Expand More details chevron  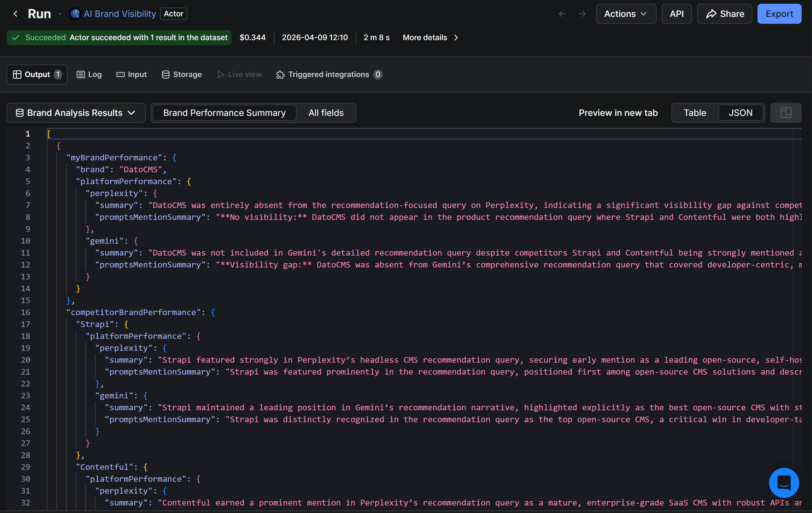[456, 38]
